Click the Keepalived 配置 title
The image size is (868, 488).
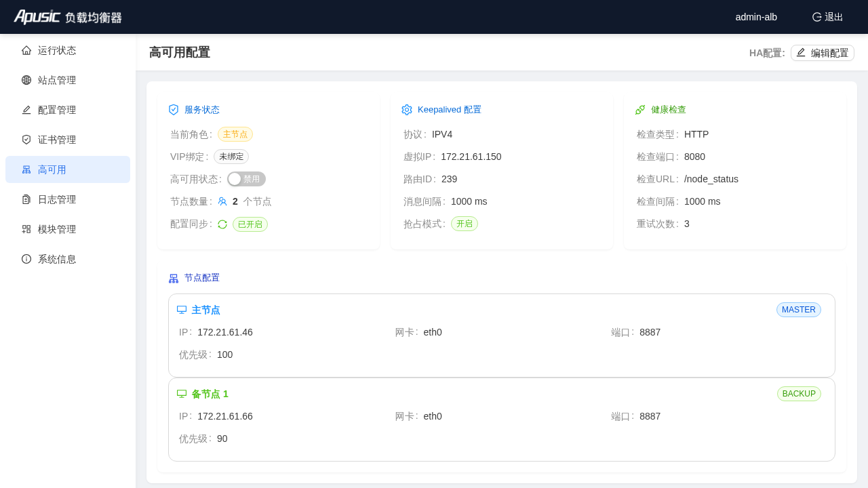pyautogui.click(x=450, y=110)
